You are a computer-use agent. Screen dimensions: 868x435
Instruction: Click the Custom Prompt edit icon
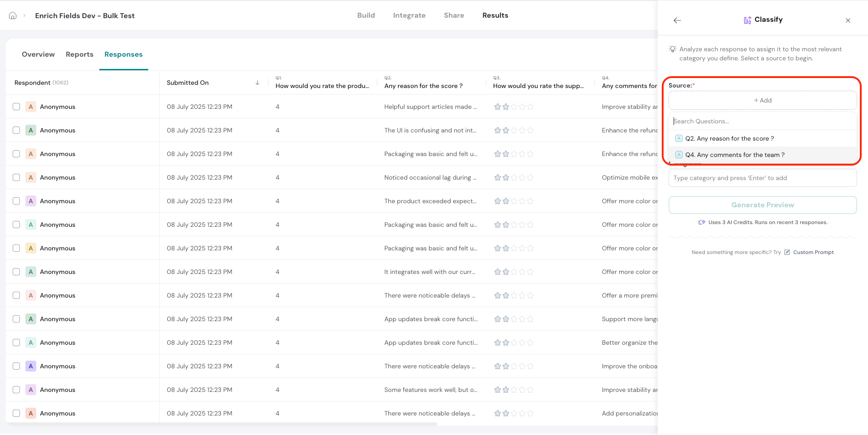point(787,252)
